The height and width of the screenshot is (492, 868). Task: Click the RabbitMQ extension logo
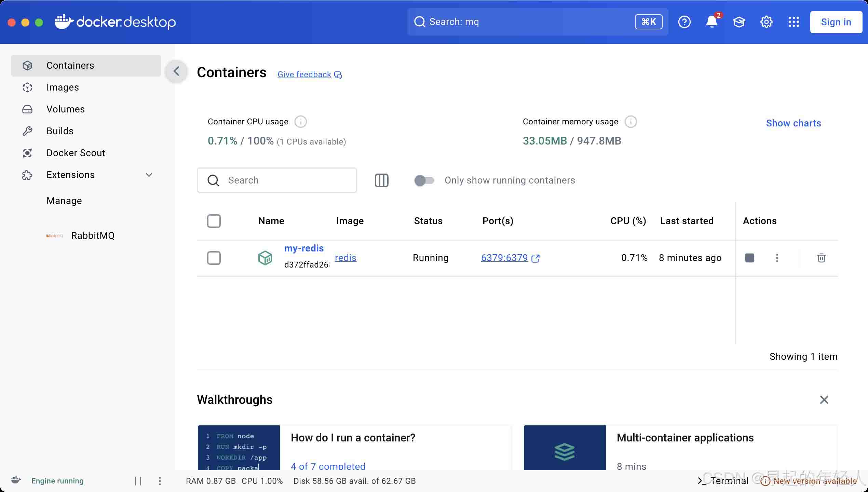55,236
